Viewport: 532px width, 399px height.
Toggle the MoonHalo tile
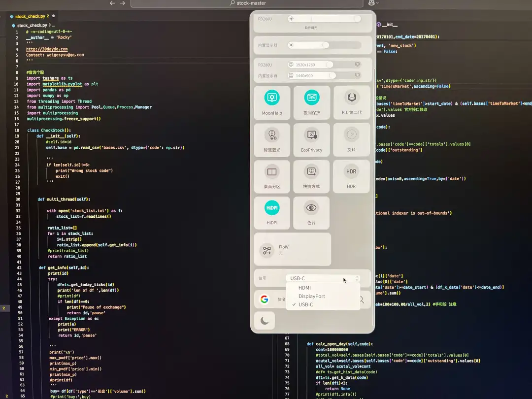[x=272, y=102]
